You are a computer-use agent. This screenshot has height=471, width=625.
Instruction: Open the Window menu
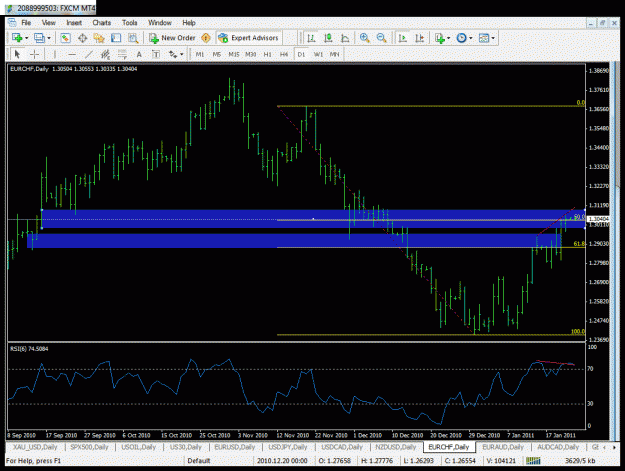[x=159, y=23]
